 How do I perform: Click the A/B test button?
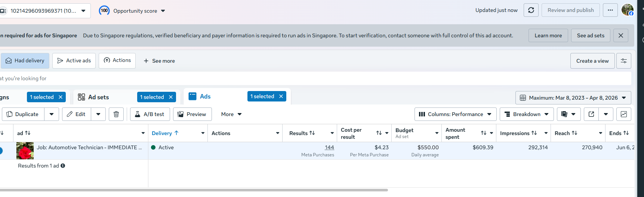[150, 114]
